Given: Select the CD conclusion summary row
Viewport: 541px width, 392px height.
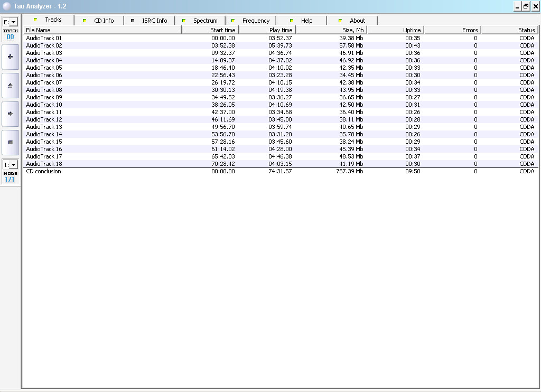Looking at the screenshot, I should pyautogui.click(x=281, y=172).
